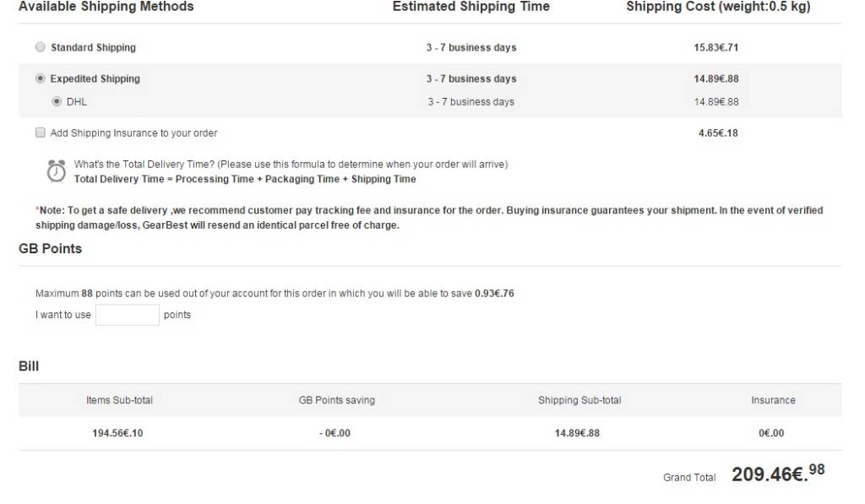Select the Standard Shipping radio button
The width and height of the screenshot is (865, 504).
point(40,47)
